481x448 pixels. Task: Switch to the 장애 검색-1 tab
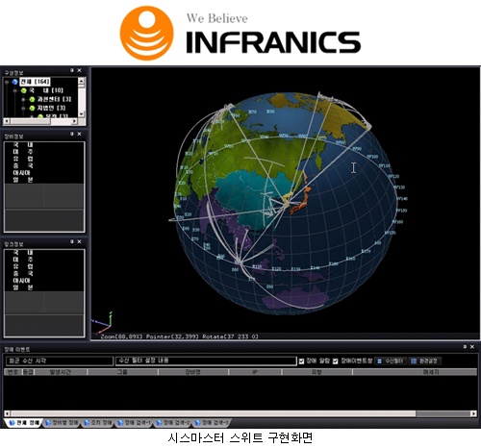point(135,423)
